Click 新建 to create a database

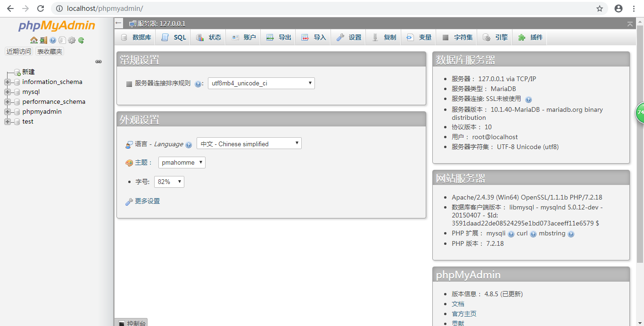(x=28, y=72)
